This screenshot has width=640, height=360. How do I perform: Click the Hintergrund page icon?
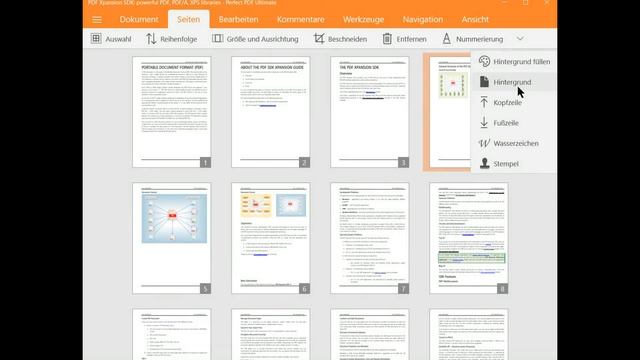[x=484, y=82]
